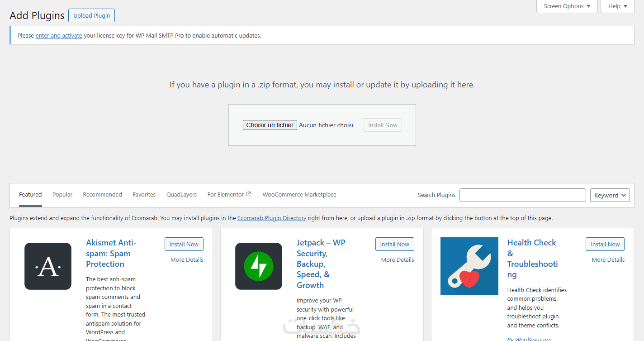Viewport: 644px width, 341px height.
Task: View More Details for Akismet
Action: pos(187,259)
